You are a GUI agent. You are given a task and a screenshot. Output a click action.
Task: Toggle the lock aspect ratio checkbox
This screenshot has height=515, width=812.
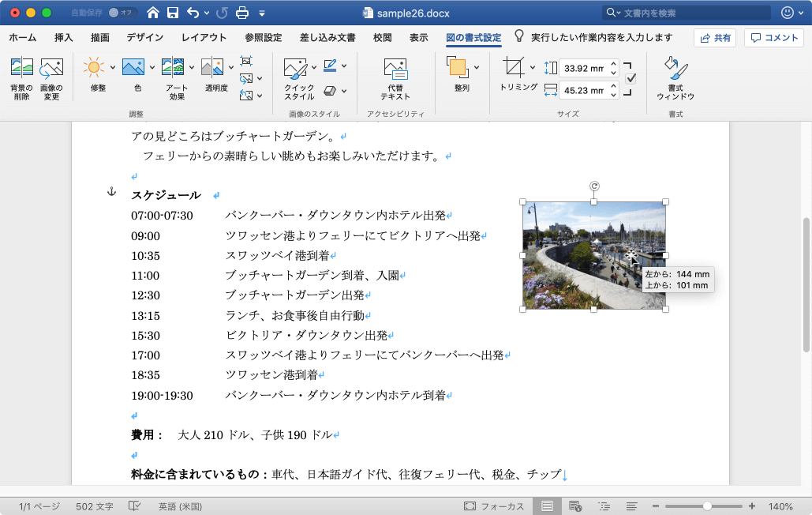(x=631, y=79)
